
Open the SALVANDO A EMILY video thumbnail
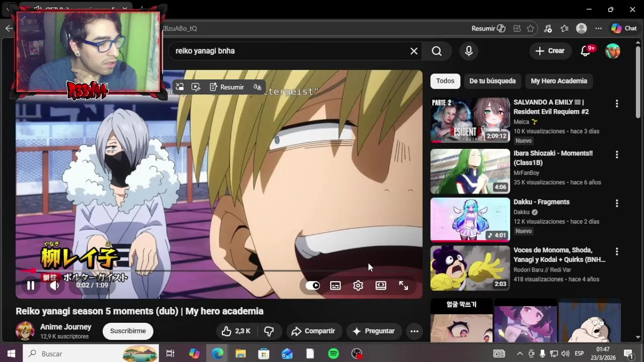[470, 120]
